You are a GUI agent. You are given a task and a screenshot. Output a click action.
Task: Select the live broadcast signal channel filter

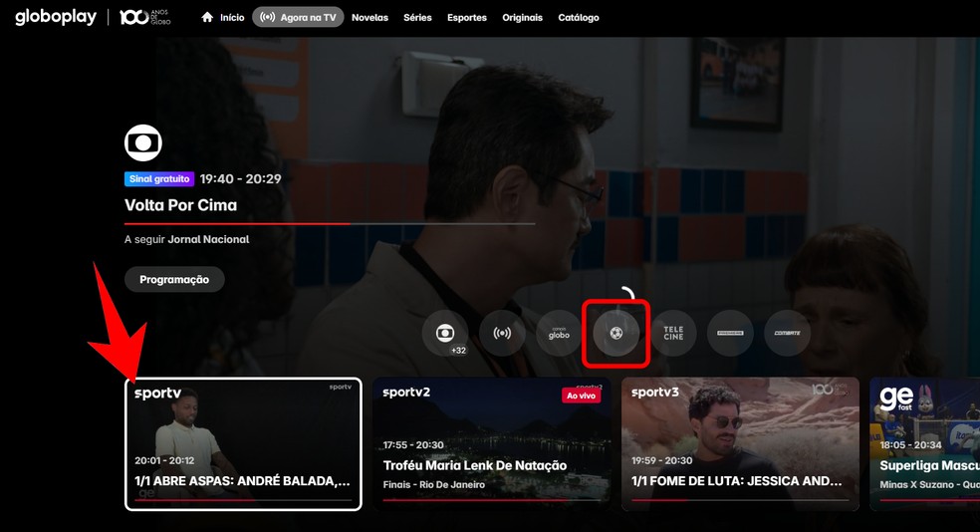tap(503, 333)
